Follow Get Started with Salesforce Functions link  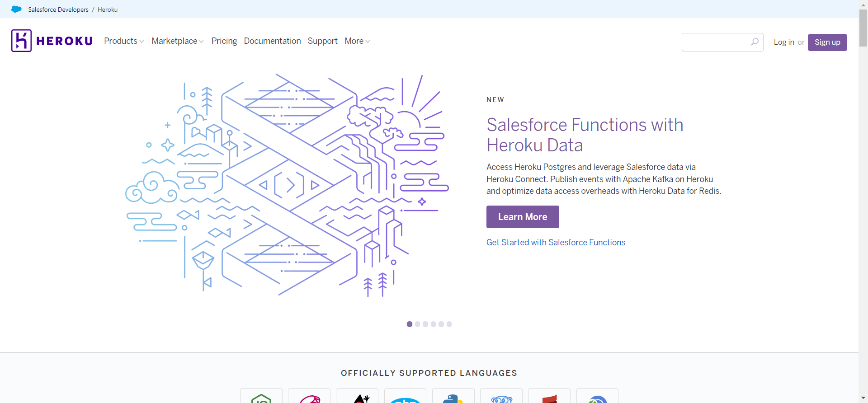[x=556, y=243]
